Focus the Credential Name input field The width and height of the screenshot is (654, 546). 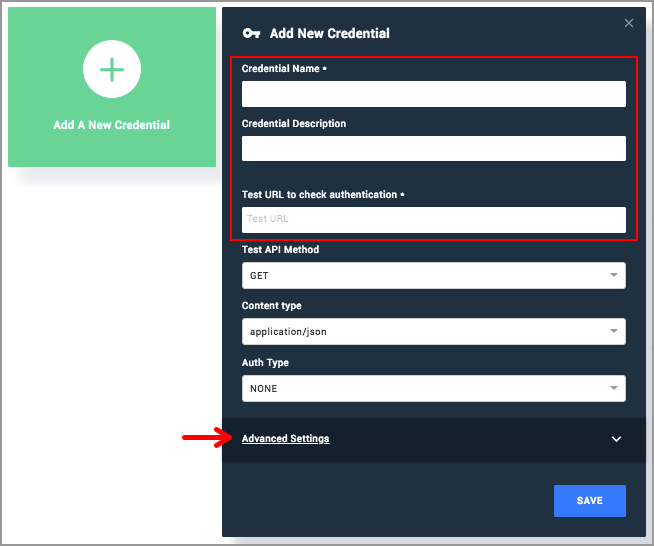coord(434,94)
